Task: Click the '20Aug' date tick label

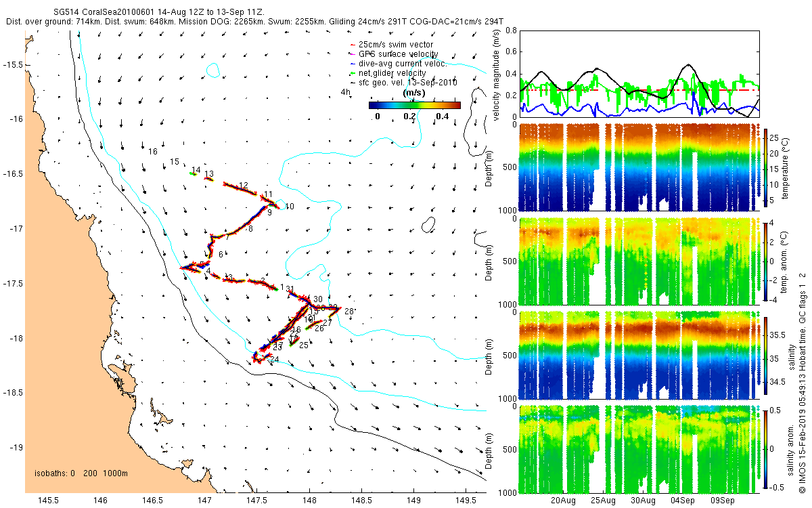Action: [563, 501]
